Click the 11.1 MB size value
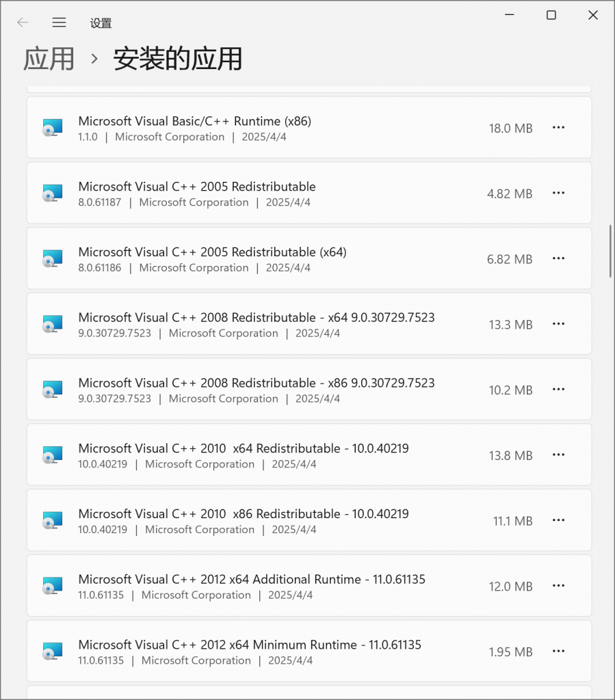Viewport: 615px width, 700px height. coord(512,521)
